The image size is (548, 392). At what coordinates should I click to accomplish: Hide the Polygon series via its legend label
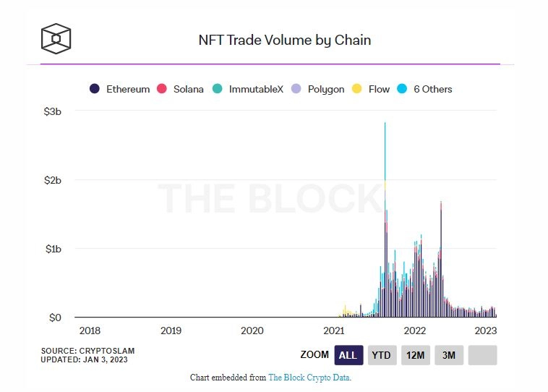pyautogui.click(x=326, y=89)
